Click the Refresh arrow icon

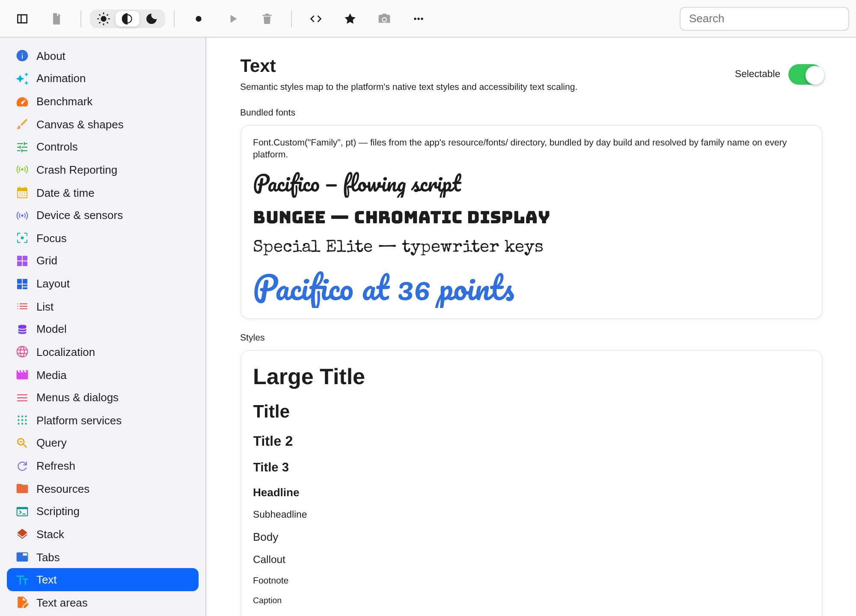(22, 466)
